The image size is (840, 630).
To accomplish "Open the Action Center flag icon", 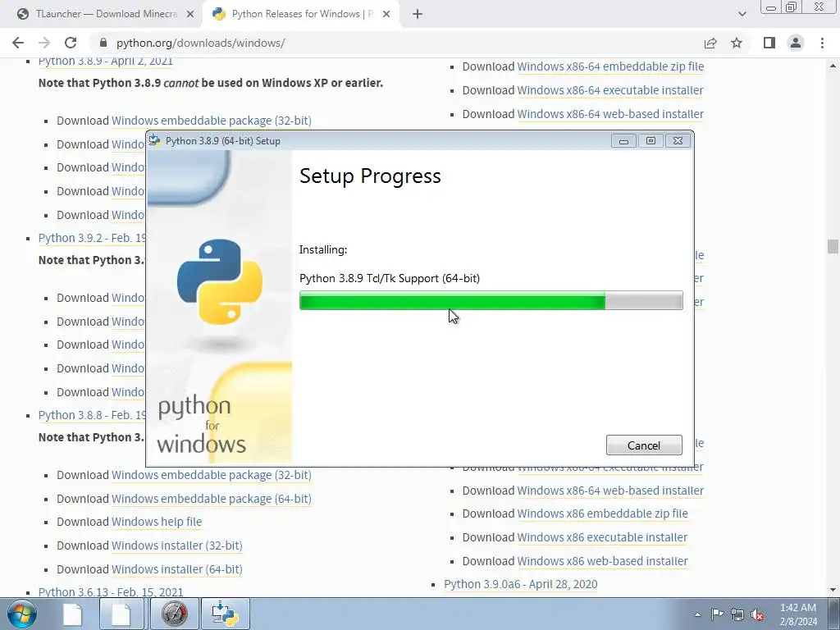I will [717, 614].
